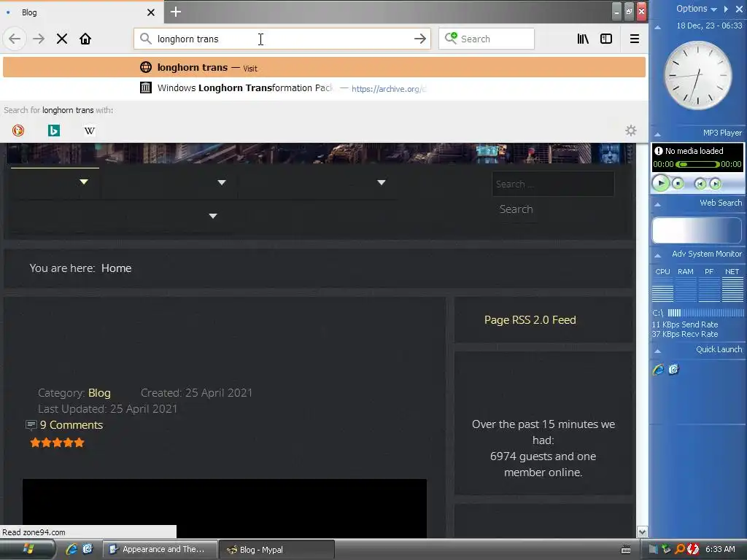Click the go arrow in the address bar
Viewport: 747px width, 560px height.
[419, 39]
